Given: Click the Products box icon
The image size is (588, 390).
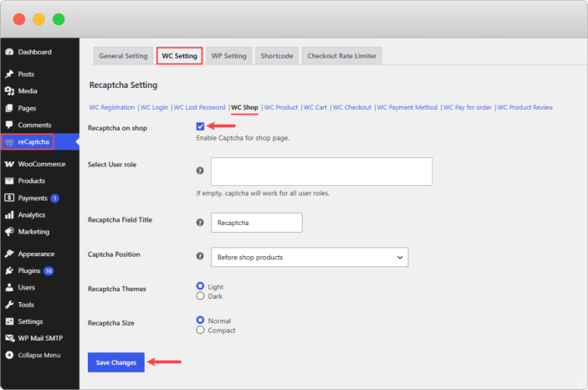Looking at the screenshot, I should 9,181.
